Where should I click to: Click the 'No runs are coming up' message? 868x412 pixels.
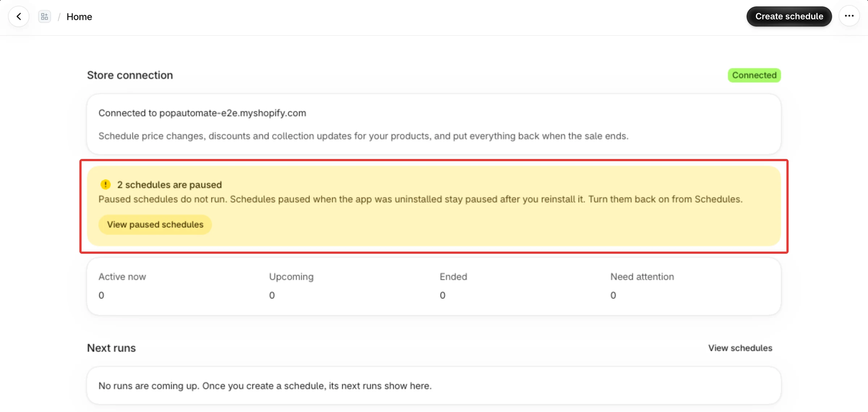click(x=265, y=386)
